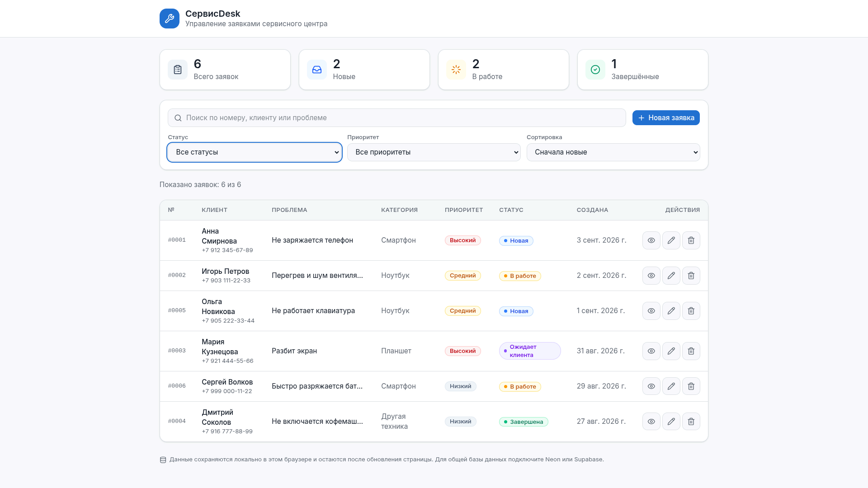Click the Средний badge in row #0002
The image size is (868, 488).
pos(463,276)
